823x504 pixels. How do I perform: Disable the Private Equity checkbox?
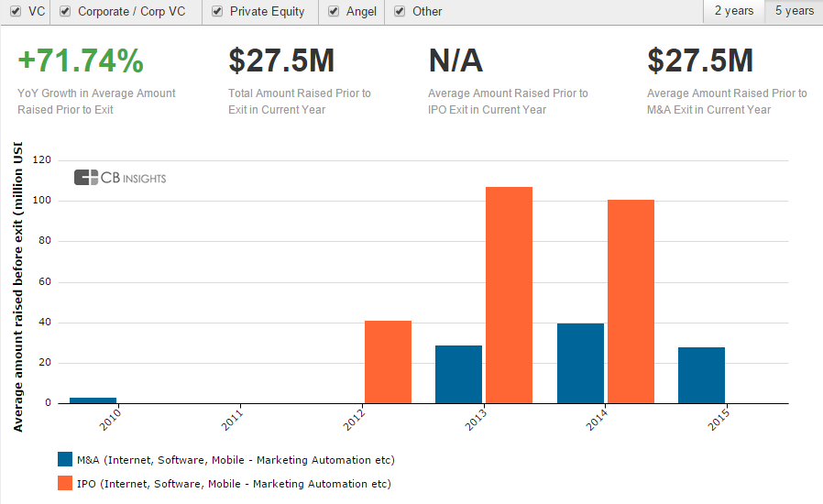click(x=217, y=12)
